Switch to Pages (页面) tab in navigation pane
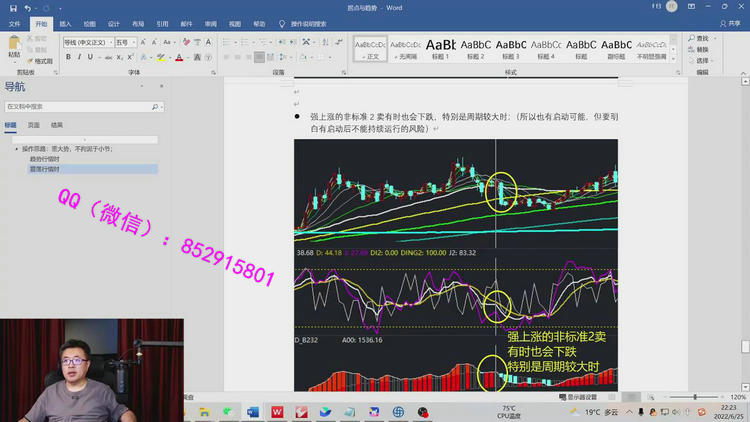The width and height of the screenshot is (750, 422). coord(34,125)
